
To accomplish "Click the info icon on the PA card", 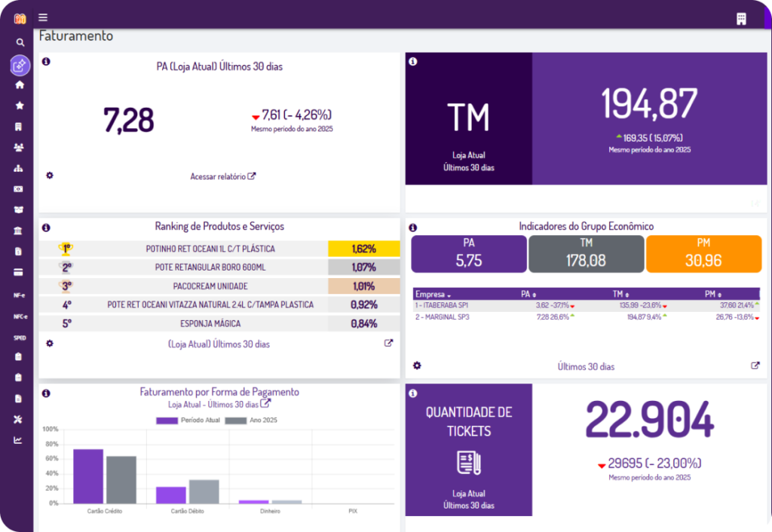I will (46, 61).
